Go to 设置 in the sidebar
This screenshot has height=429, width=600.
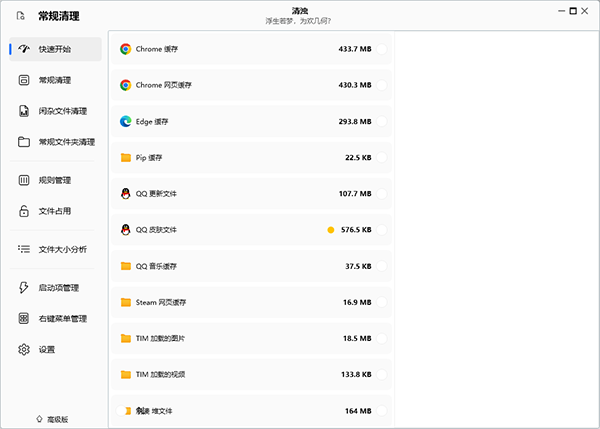pos(55,349)
